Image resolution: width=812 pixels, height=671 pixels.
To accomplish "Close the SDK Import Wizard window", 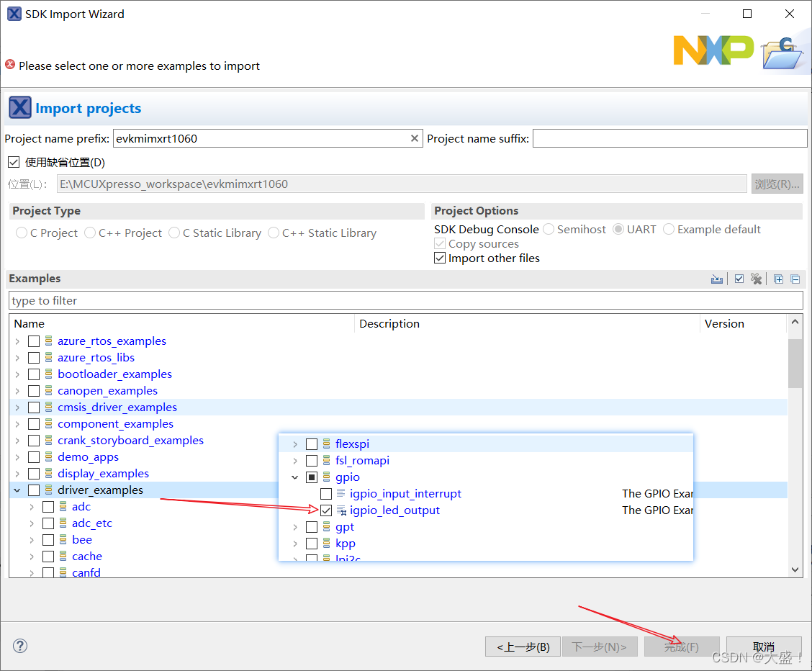I will (789, 14).
